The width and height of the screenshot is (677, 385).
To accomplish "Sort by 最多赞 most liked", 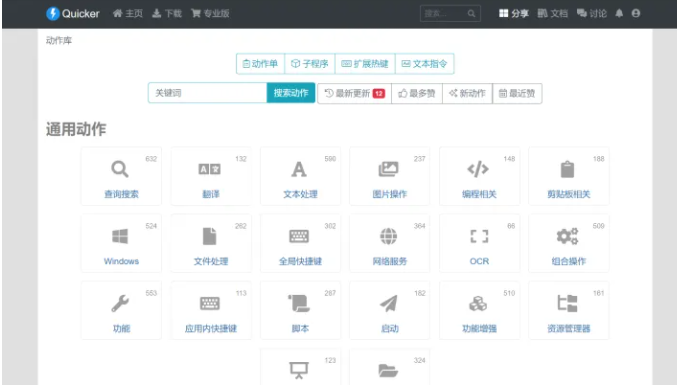I will (x=417, y=93).
